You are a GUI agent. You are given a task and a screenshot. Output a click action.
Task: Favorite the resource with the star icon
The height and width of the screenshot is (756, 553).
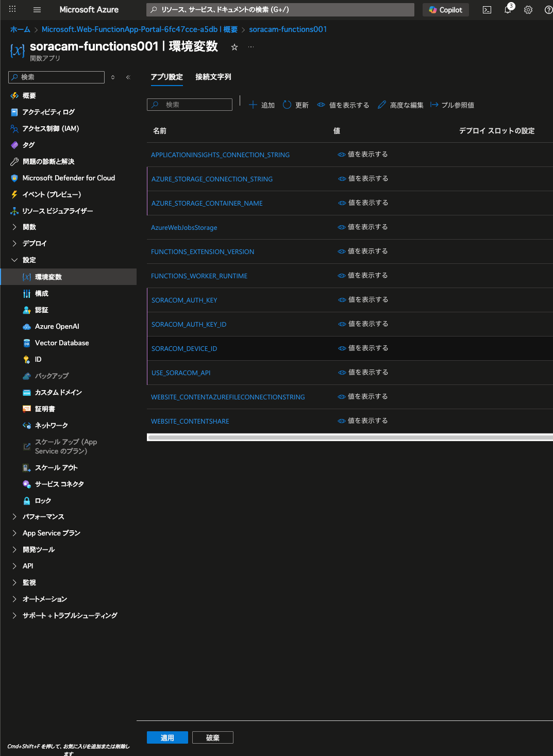tap(234, 47)
